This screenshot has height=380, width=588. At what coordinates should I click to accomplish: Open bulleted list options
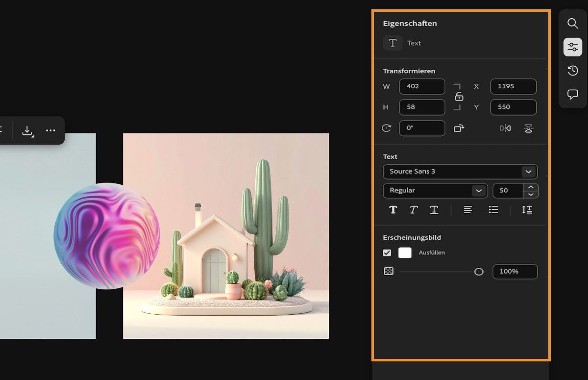click(493, 209)
